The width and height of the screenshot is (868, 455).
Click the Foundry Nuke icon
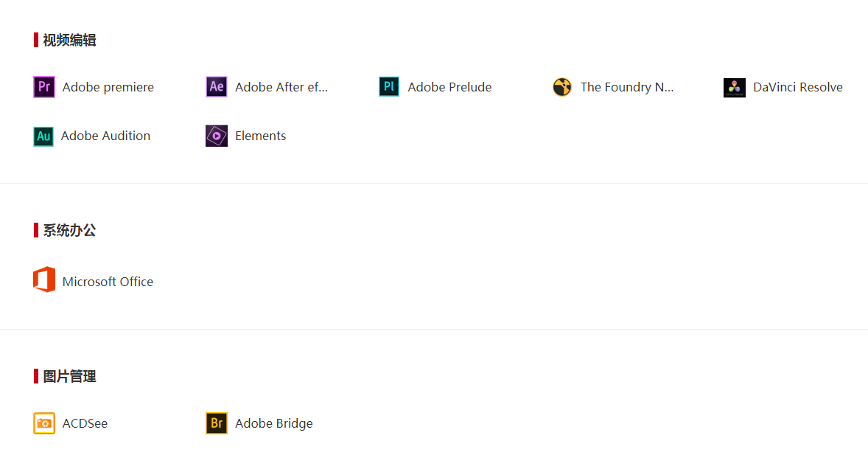coord(562,87)
